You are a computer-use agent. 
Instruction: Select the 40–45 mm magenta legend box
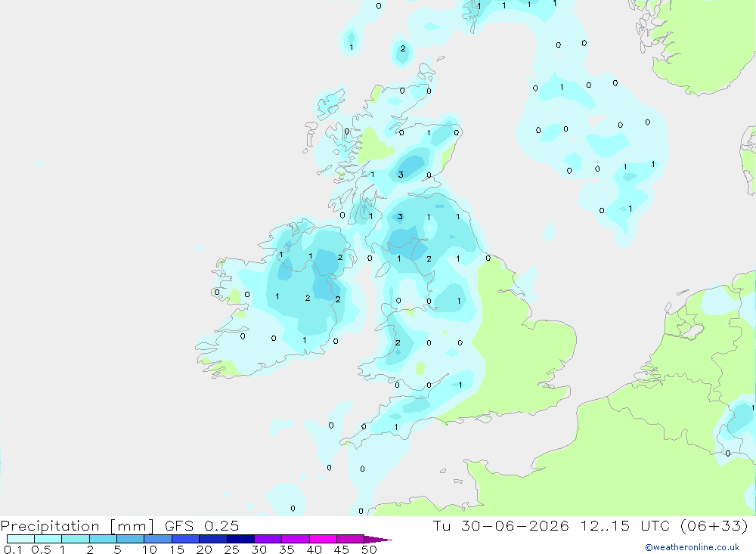click(323, 539)
